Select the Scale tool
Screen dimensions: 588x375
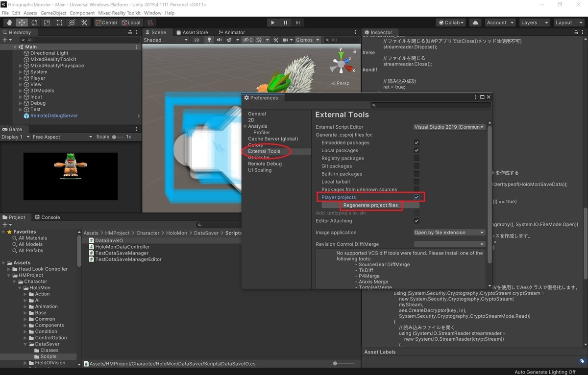(x=47, y=23)
